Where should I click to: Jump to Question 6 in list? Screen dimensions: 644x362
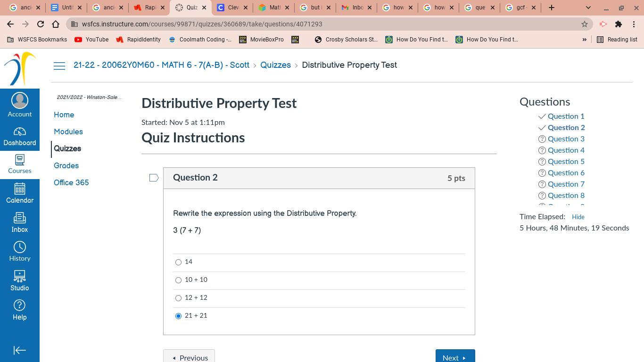coord(566,173)
